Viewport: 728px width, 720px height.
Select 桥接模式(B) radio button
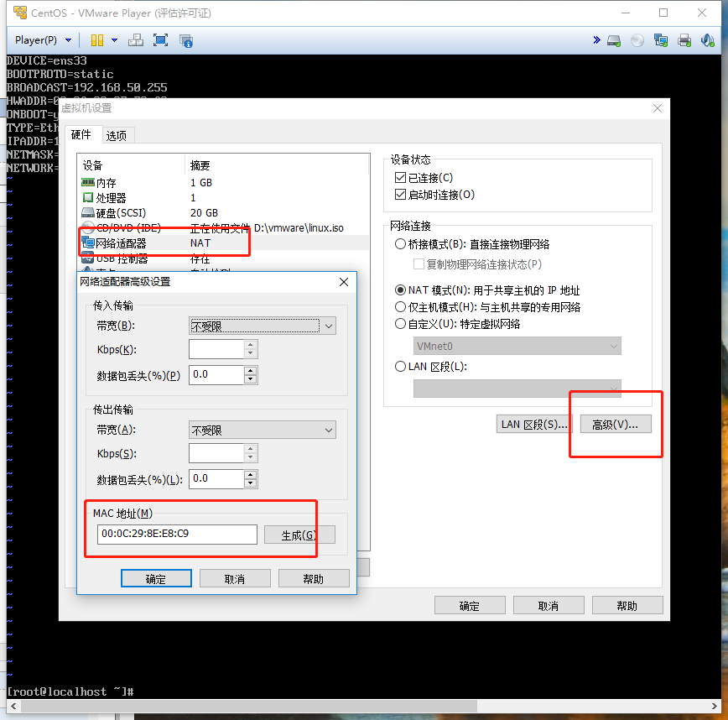coord(400,244)
